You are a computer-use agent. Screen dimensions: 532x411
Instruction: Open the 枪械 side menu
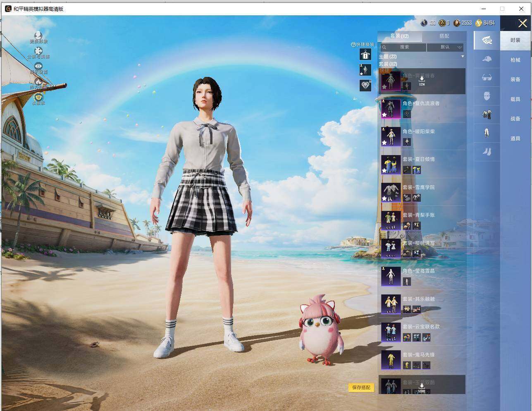click(515, 60)
